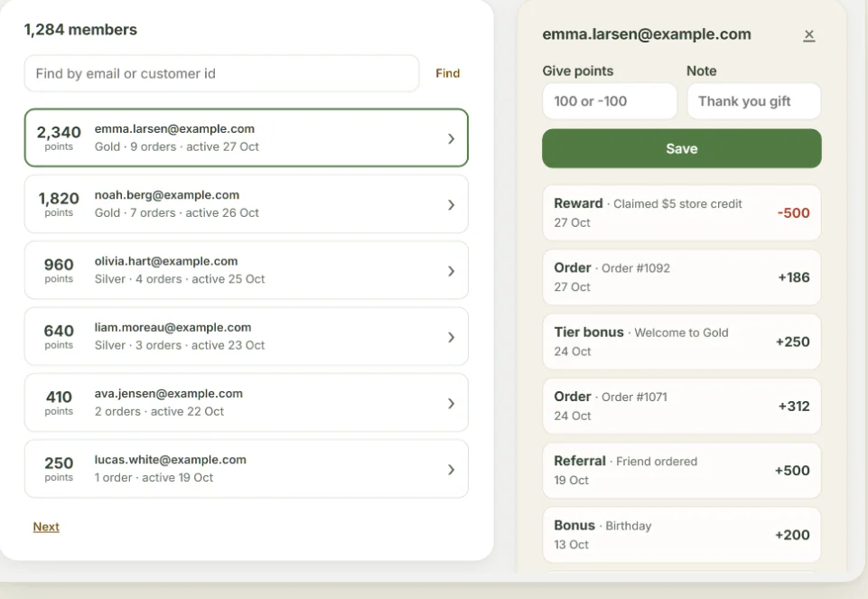Click the Referral Friend ordered entry
The height and width of the screenshot is (599, 868).
(x=681, y=470)
